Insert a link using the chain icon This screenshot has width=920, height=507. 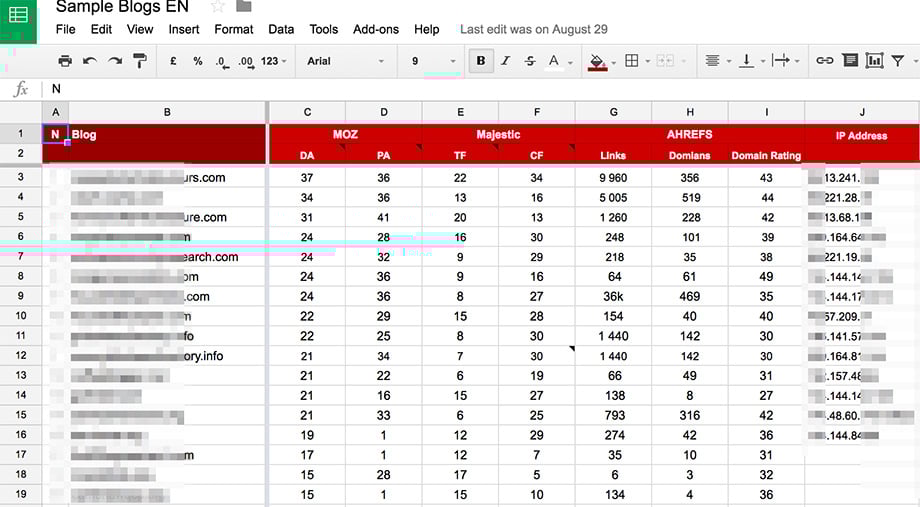[x=824, y=61]
